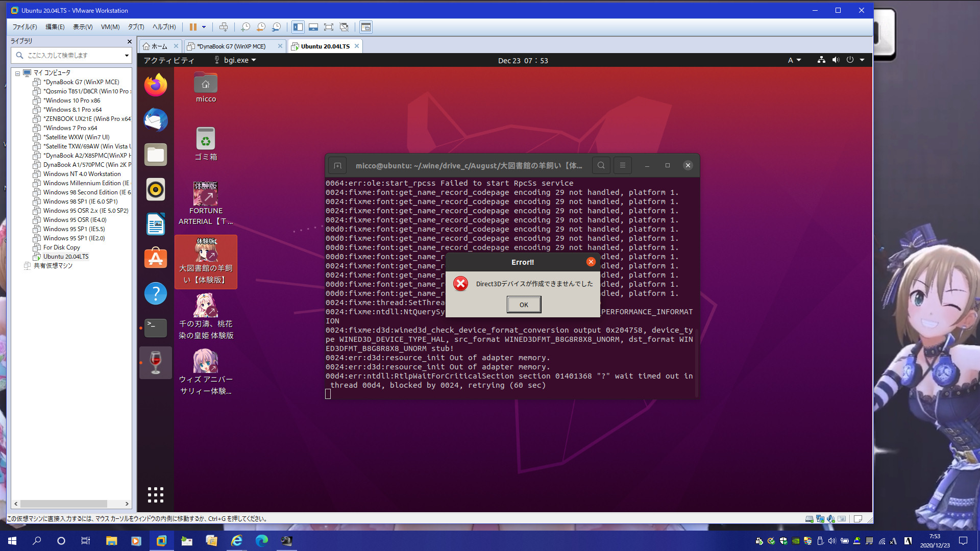The image size is (980, 551).
Task: Click the VMware suspend (pause) toolbar button
Action: tap(193, 27)
